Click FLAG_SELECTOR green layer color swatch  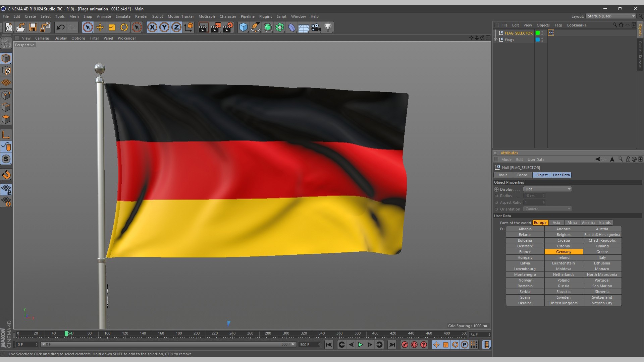[x=538, y=33]
